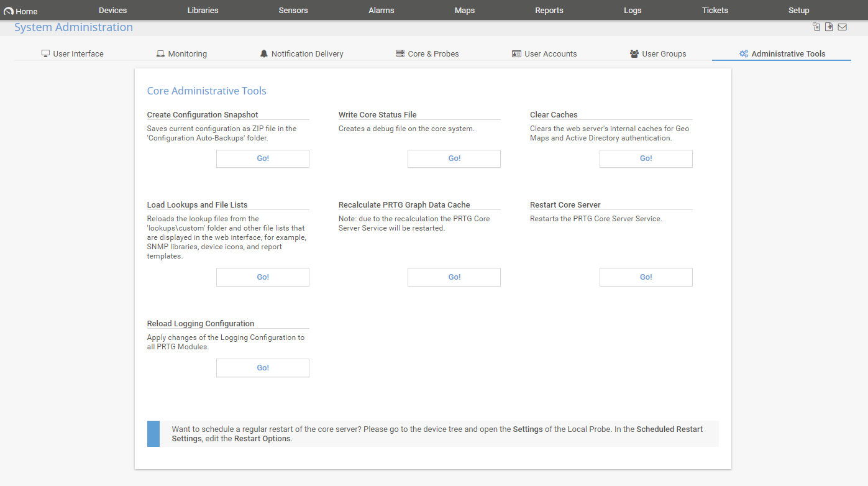The image size is (868, 486).
Task: Switch to the Notification Delivery tab
Action: (301, 53)
